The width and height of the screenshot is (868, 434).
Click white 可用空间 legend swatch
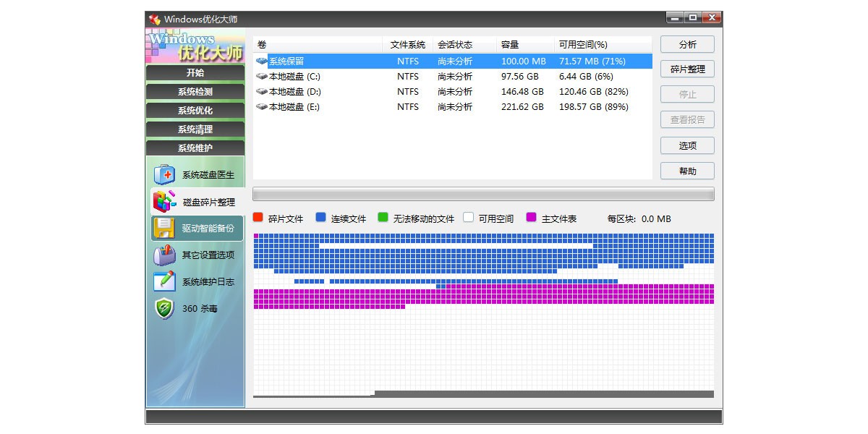pyautogui.click(x=469, y=217)
